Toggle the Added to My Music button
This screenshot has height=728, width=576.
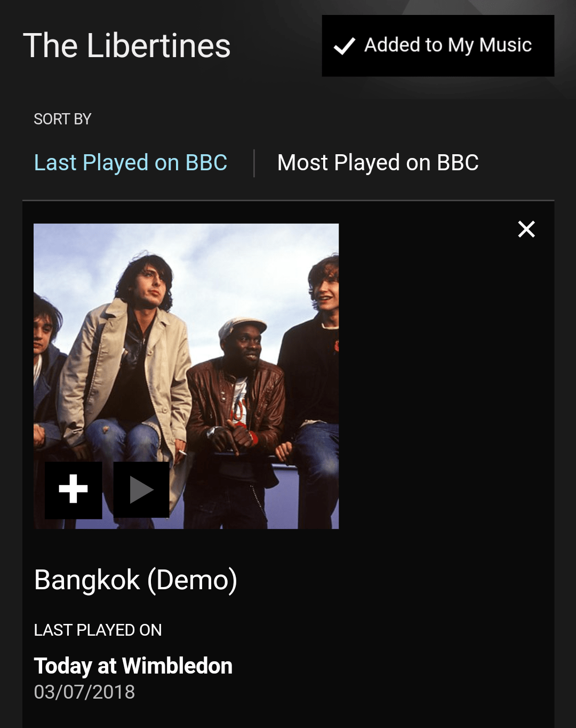pyautogui.click(x=438, y=46)
